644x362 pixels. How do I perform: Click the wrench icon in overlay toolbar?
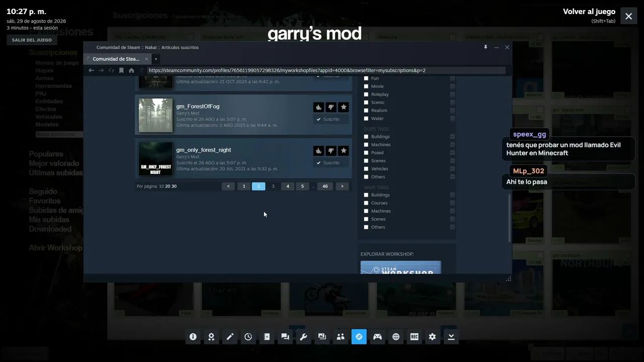click(x=303, y=337)
